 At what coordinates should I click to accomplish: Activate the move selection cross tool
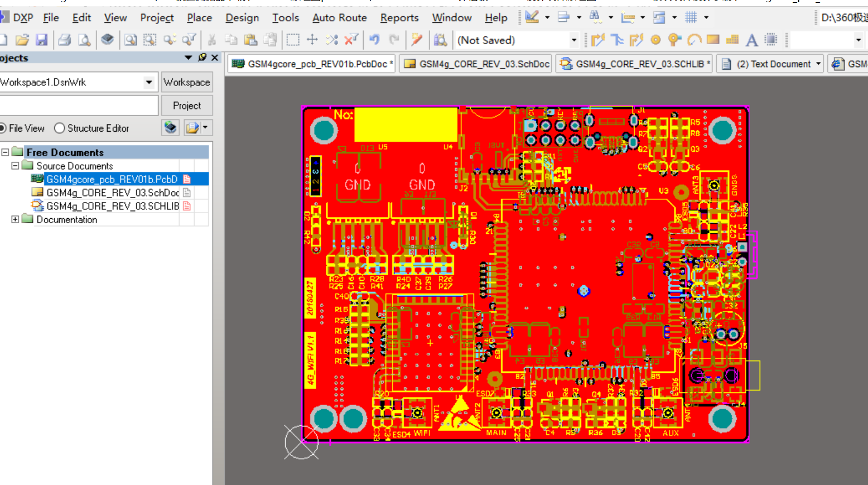tap(312, 40)
